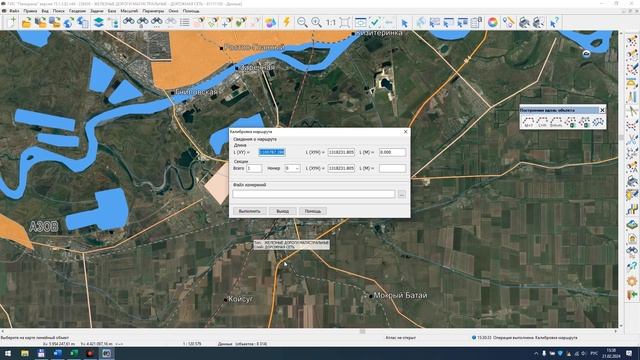Click the first binoculars search icon
The height and width of the screenshot is (360, 640).
point(129,22)
